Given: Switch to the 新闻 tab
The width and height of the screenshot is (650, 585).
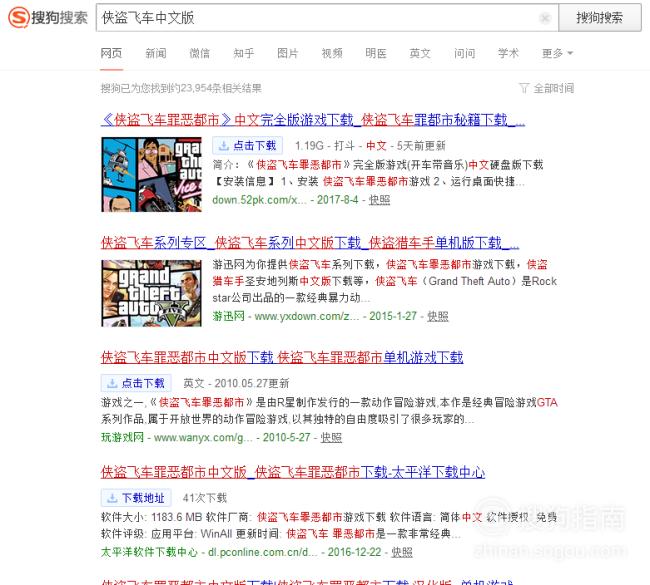Looking at the screenshot, I should [156, 53].
